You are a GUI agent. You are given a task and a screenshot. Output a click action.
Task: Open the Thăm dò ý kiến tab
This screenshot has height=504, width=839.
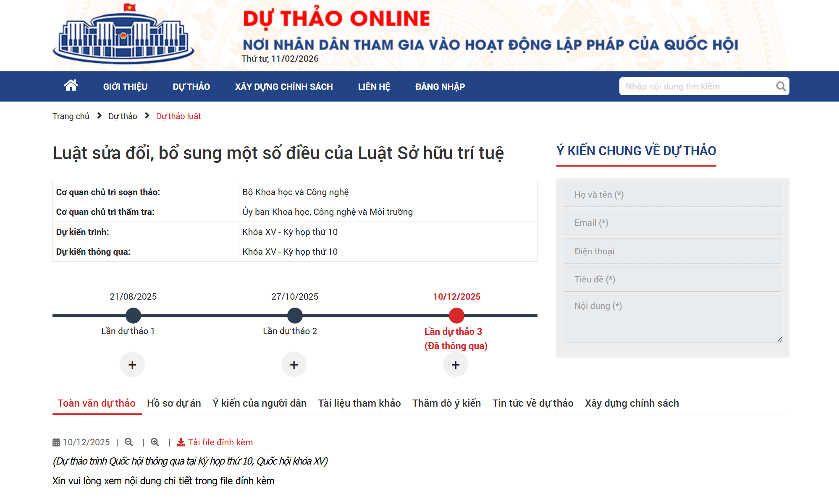pyautogui.click(x=446, y=403)
